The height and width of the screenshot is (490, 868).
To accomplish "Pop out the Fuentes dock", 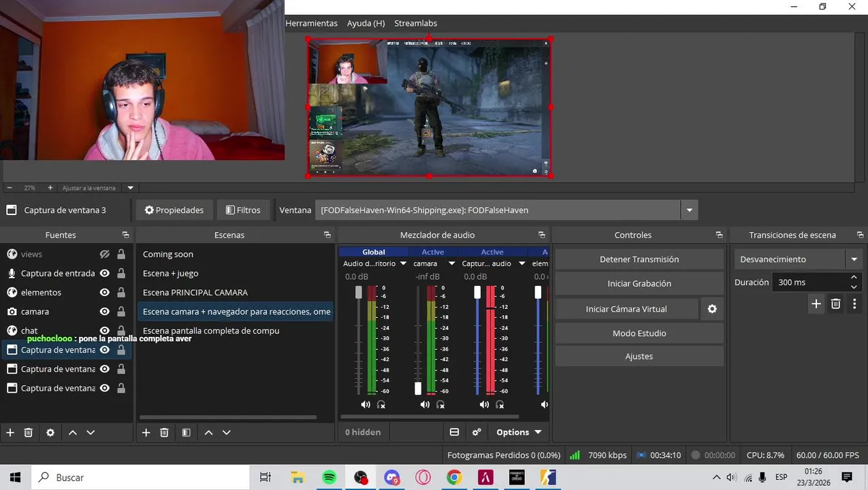I will (125, 235).
